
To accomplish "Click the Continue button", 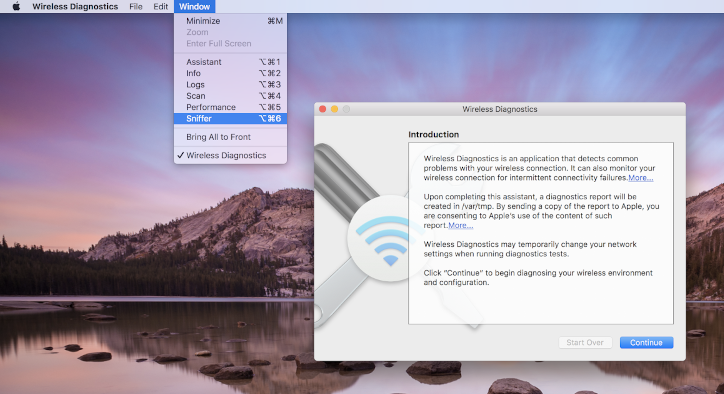I will [646, 342].
